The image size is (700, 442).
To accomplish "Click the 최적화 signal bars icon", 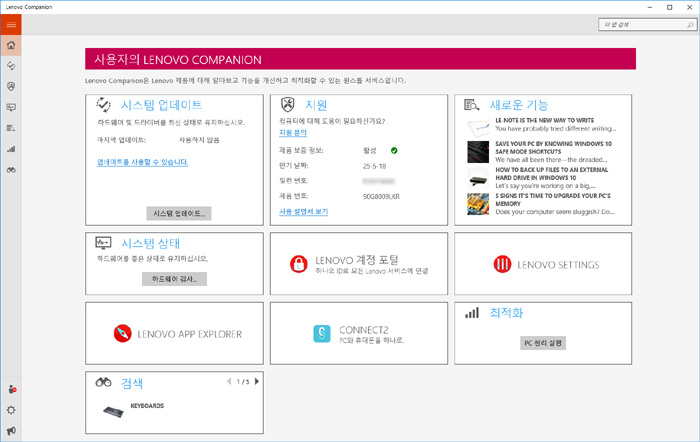I will click(472, 313).
